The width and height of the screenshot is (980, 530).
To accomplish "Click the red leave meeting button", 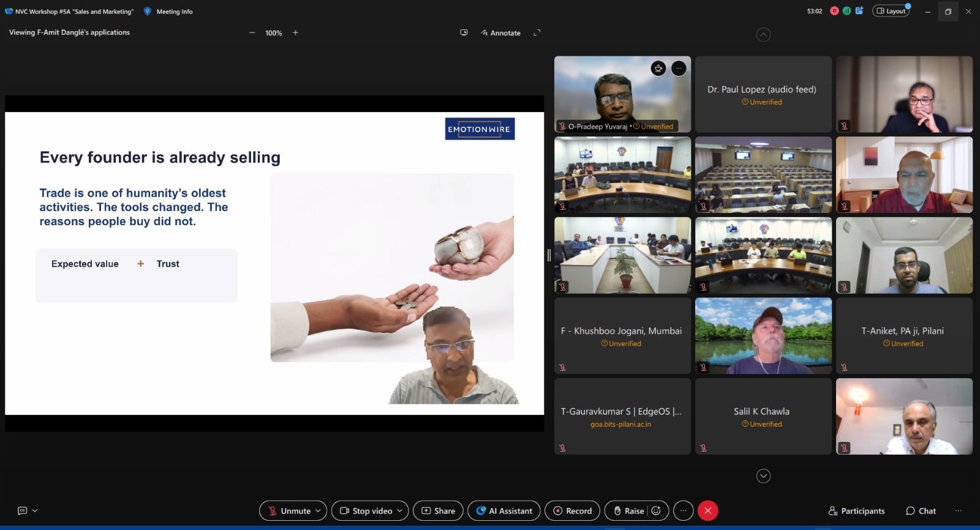I will [x=707, y=511].
